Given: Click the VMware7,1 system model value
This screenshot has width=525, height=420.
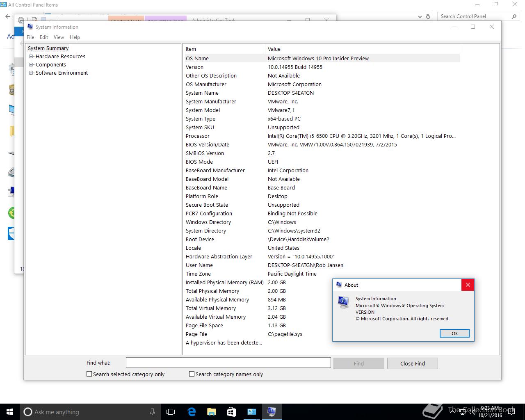Looking at the screenshot, I should pos(281,110).
